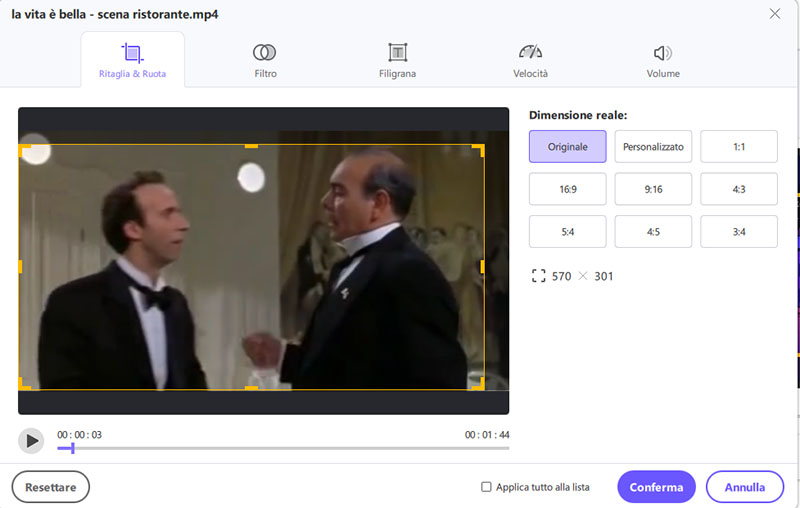The image size is (800, 508).
Task: Select the 16:9 aspect ratio
Action: (x=567, y=189)
